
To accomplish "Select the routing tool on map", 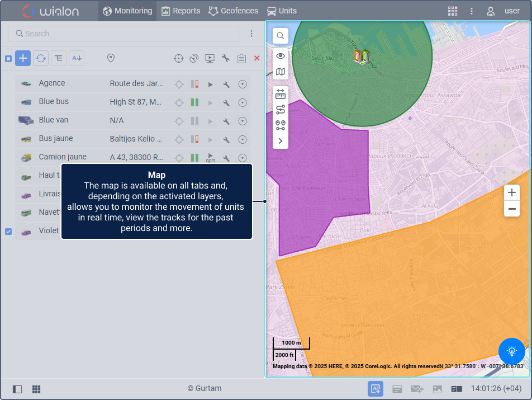I will [x=281, y=110].
